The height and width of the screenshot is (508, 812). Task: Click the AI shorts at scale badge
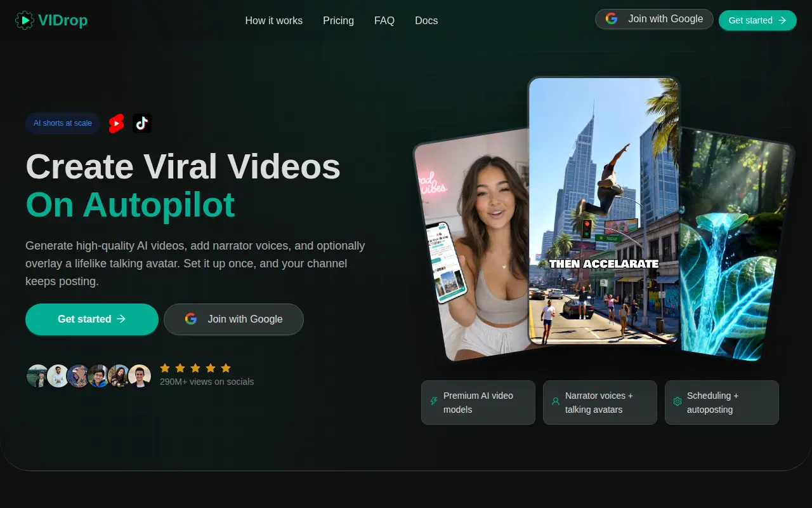pyautogui.click(x=63, y=123)
